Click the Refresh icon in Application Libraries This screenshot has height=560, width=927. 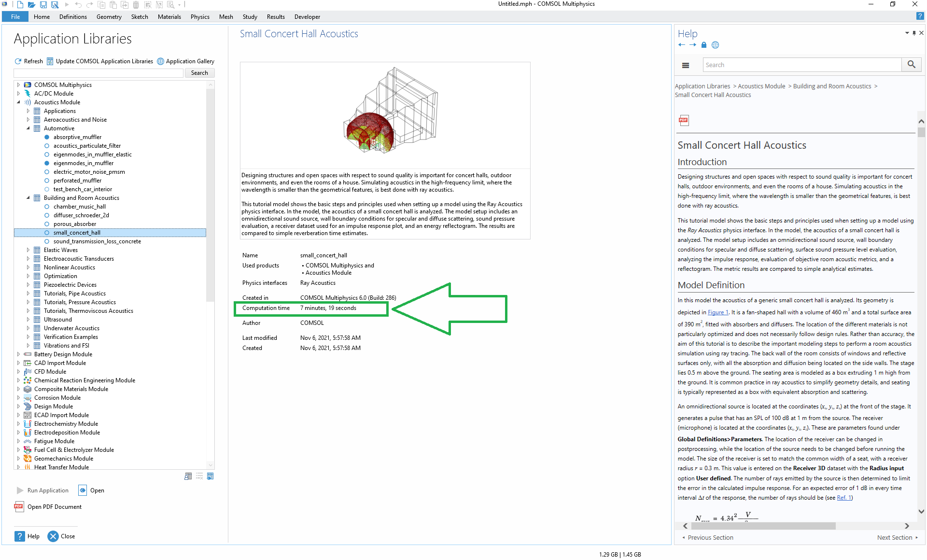18,61
